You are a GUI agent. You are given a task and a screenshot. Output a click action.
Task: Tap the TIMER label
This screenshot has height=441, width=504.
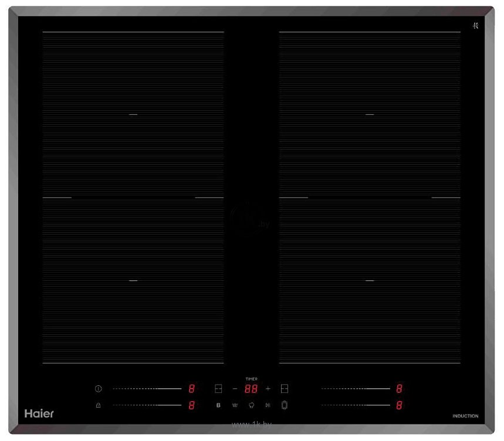tap(251, 379)
